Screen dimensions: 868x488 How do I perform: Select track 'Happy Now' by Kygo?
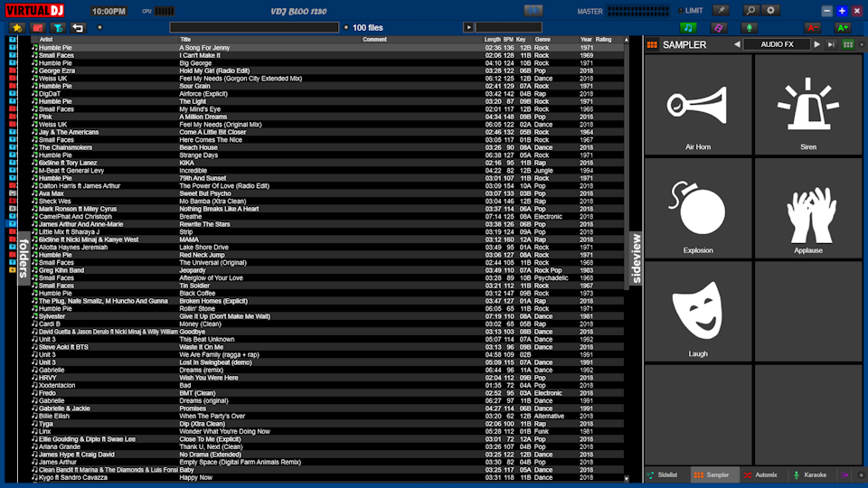[x=326, y=477]
